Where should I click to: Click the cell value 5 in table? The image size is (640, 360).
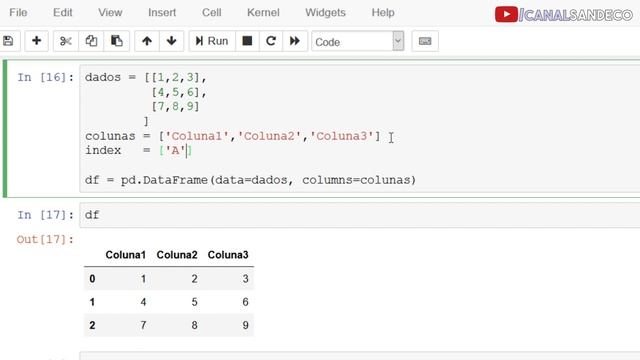tap(194, 302)
